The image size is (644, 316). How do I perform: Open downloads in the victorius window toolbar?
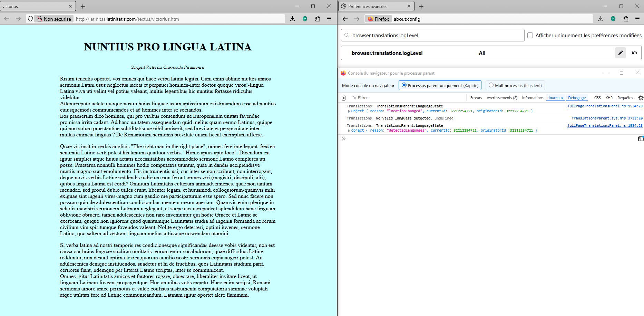tap(293, 19)
